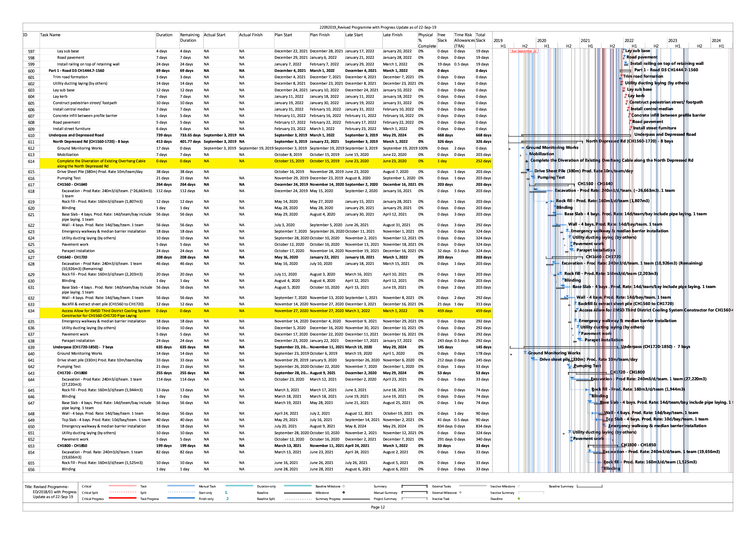The image size is (756, 534).
Task: Click the Summary bracket bar legend symbol
Action: (414, 486)
